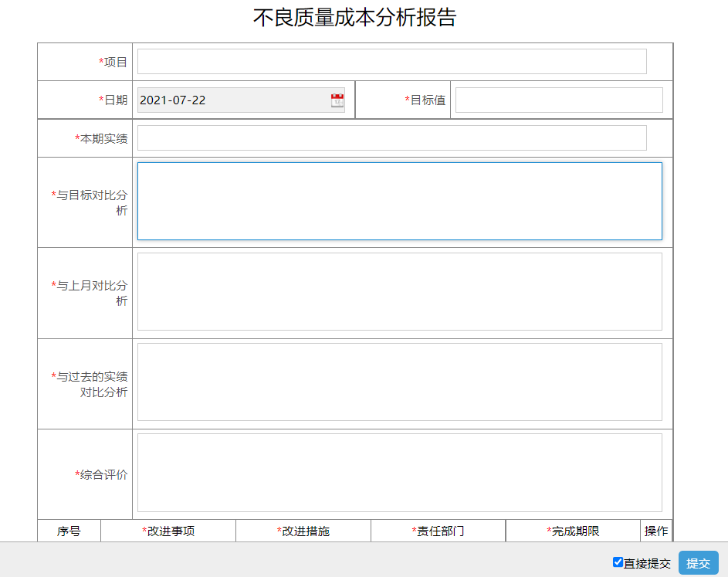Toggle the 直接提交 checkbox
Image resolution: width=728 pixels, height=577 pixels.
point(618,562)
